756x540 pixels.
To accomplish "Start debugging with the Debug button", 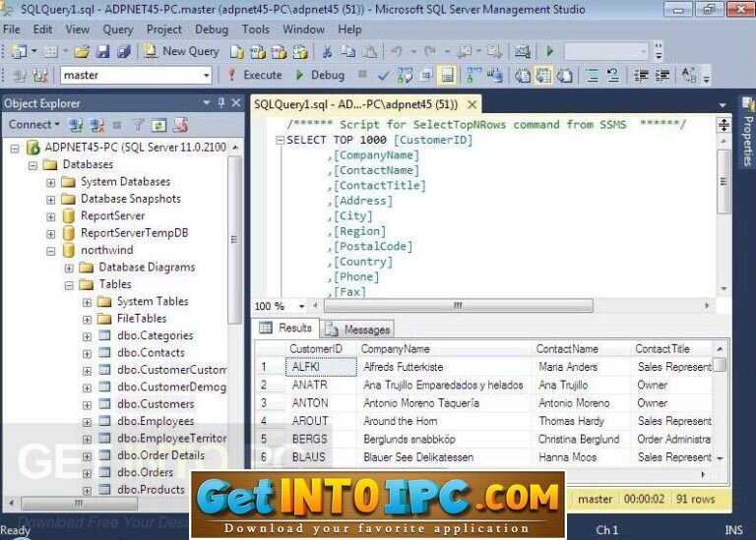I will point(320,75).
